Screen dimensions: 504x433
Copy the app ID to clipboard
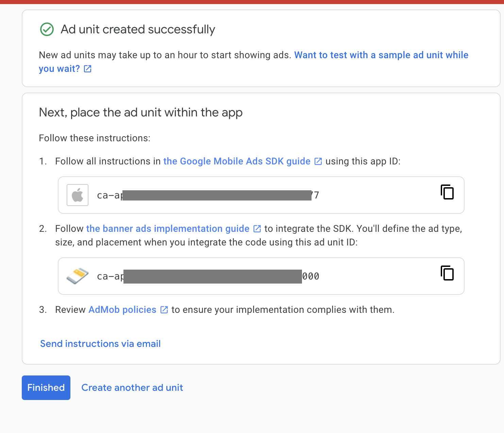coord(447,192)
